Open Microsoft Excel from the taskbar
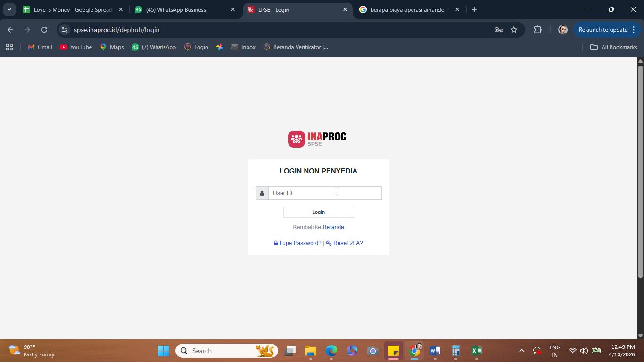 477,351
